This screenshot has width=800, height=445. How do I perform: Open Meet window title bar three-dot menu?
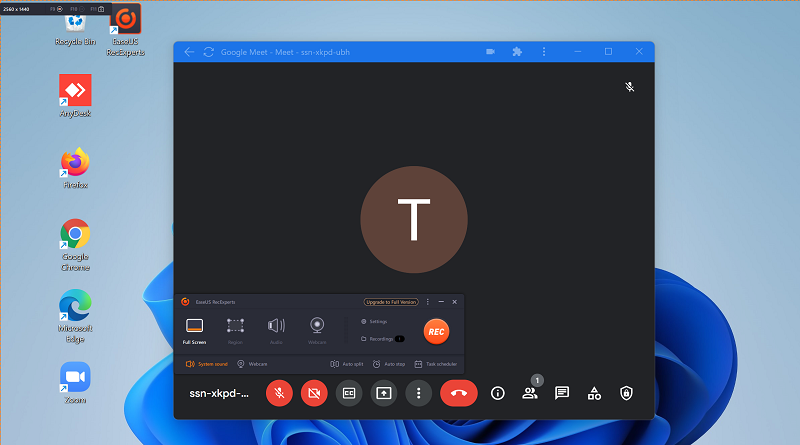544,52
